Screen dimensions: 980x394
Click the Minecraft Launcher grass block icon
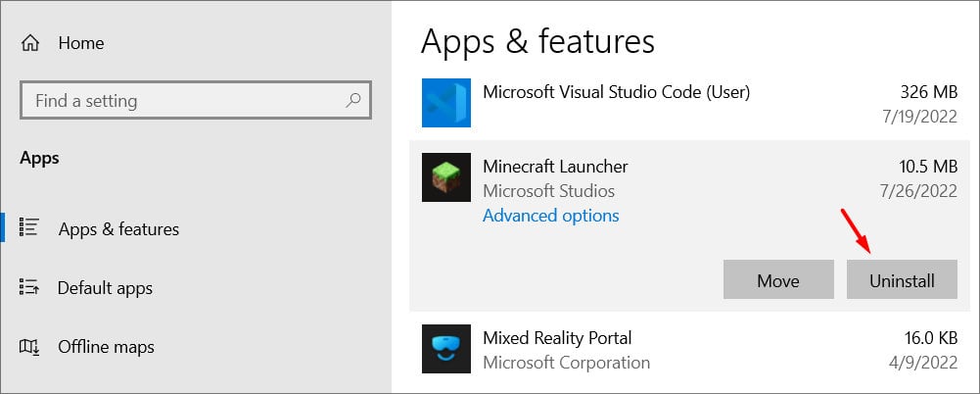446,177
